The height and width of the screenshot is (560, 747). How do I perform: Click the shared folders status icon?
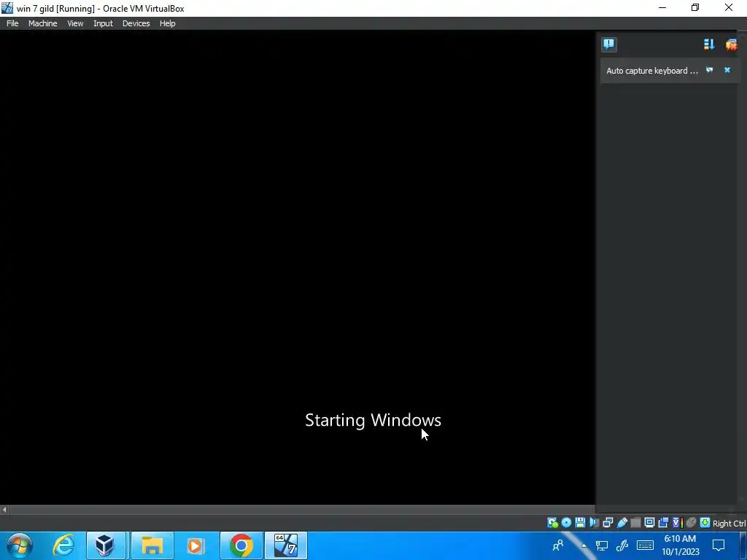click(x=635, y=523)
